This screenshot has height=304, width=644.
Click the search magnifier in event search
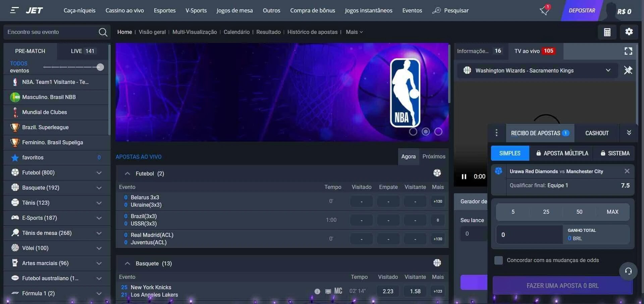103,32
